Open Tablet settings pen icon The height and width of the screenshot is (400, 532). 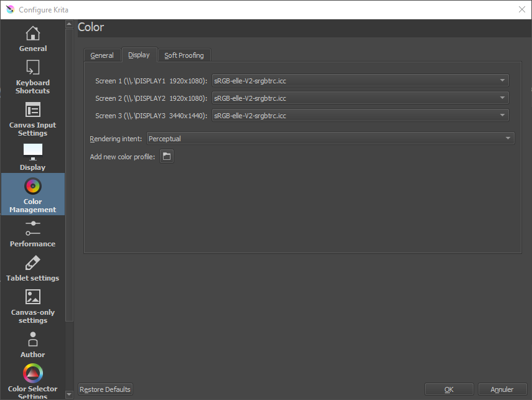32,263
